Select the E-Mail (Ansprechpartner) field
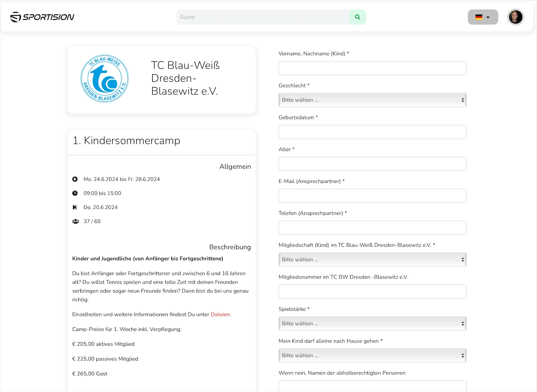 [372, 196]
